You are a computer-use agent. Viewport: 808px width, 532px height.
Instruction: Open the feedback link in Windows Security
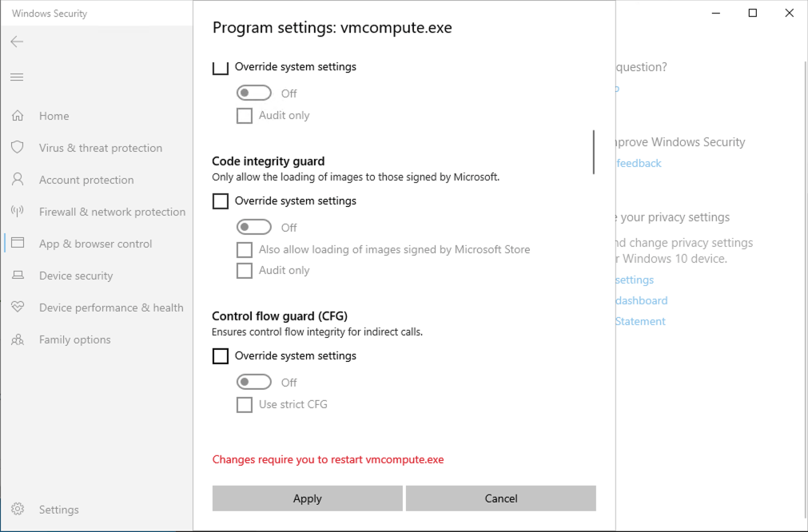click(x=639, y=163)
